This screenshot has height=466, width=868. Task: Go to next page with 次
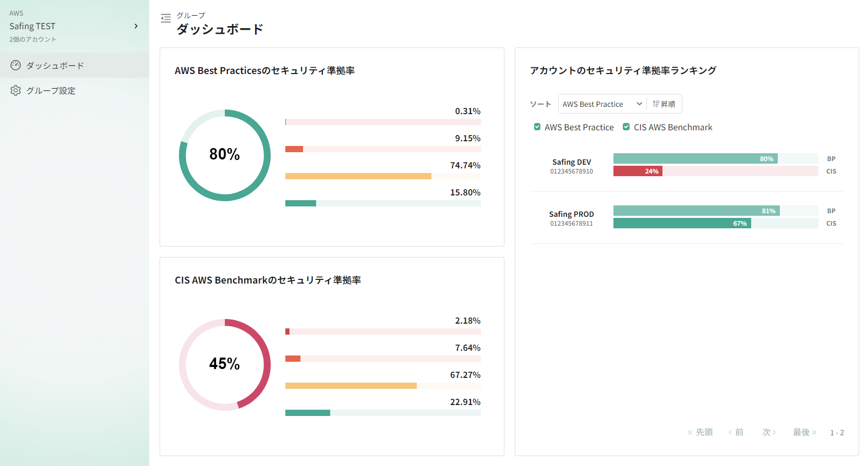769,432
